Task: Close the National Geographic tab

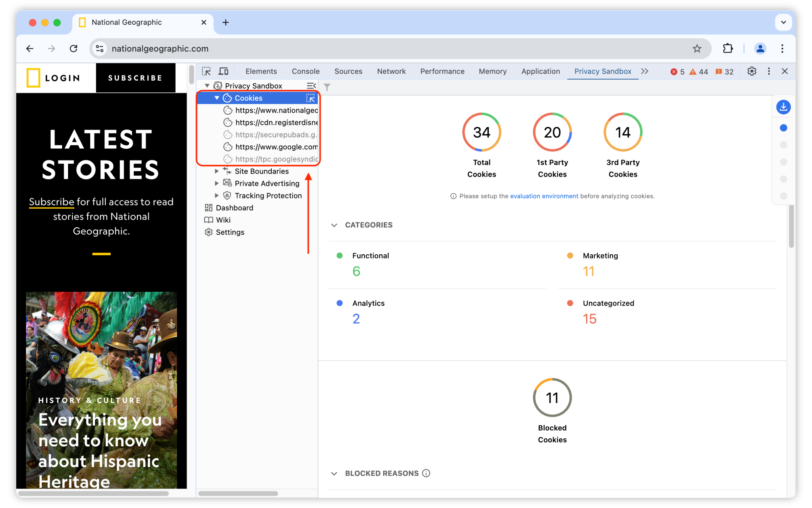Action: click(x=204, y=22)
